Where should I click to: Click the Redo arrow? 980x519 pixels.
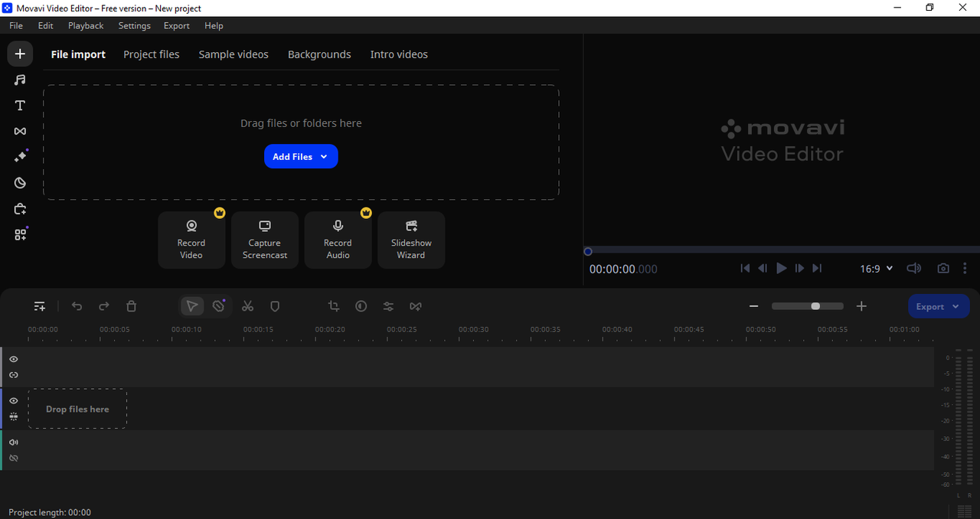point(104,306)
